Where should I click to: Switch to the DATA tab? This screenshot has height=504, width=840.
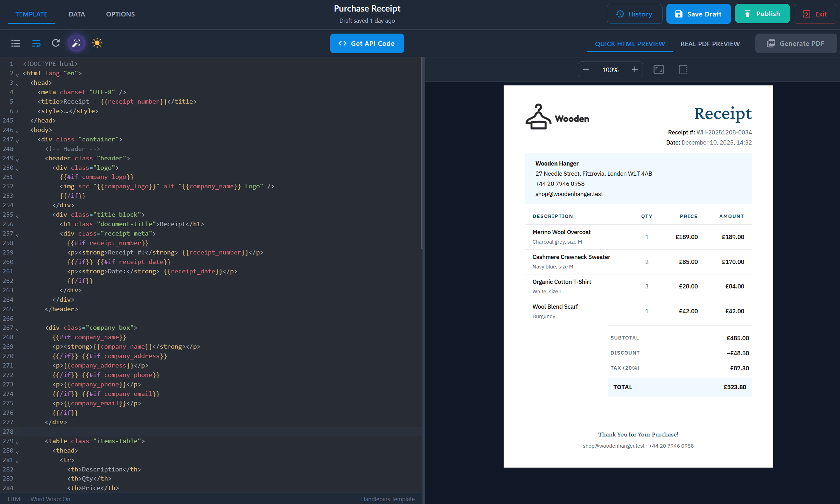(77, 14)
